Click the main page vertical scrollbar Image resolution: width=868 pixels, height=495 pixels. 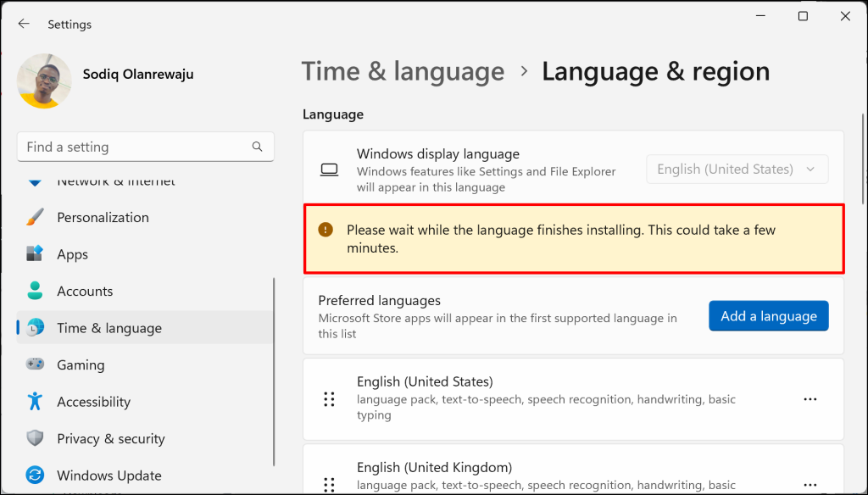tap(864, 160)
